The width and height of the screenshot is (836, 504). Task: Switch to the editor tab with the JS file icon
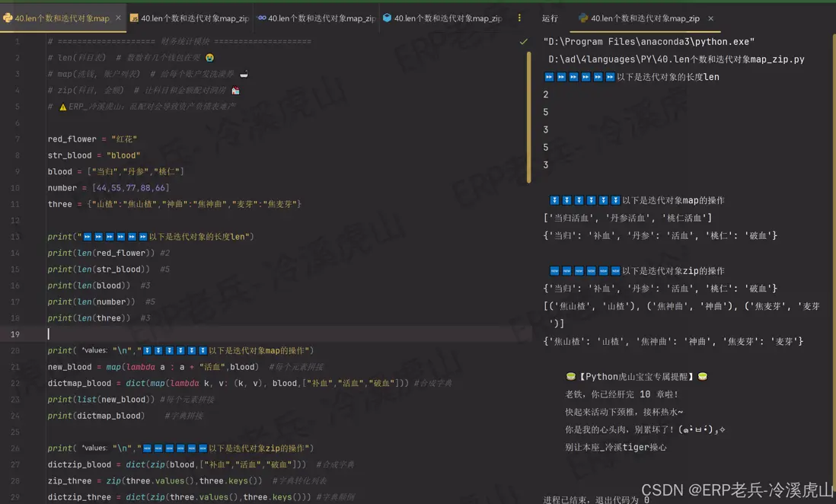pos(190,18)
